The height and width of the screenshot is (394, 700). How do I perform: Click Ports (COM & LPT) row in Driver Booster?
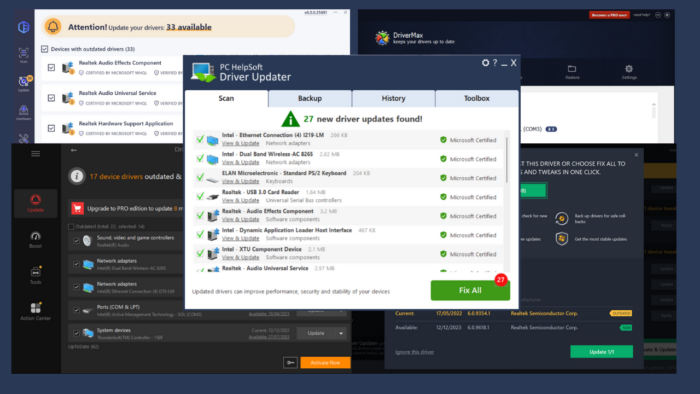click(210, 310)
